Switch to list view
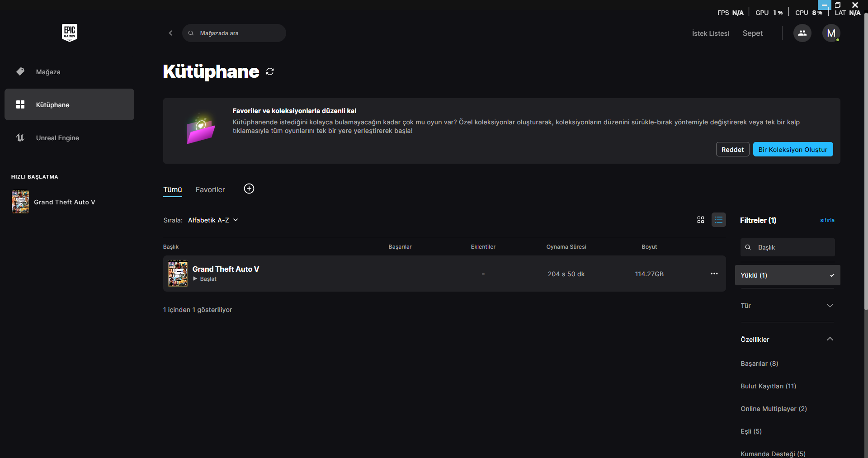868x458 pixels. click(719, 220)
